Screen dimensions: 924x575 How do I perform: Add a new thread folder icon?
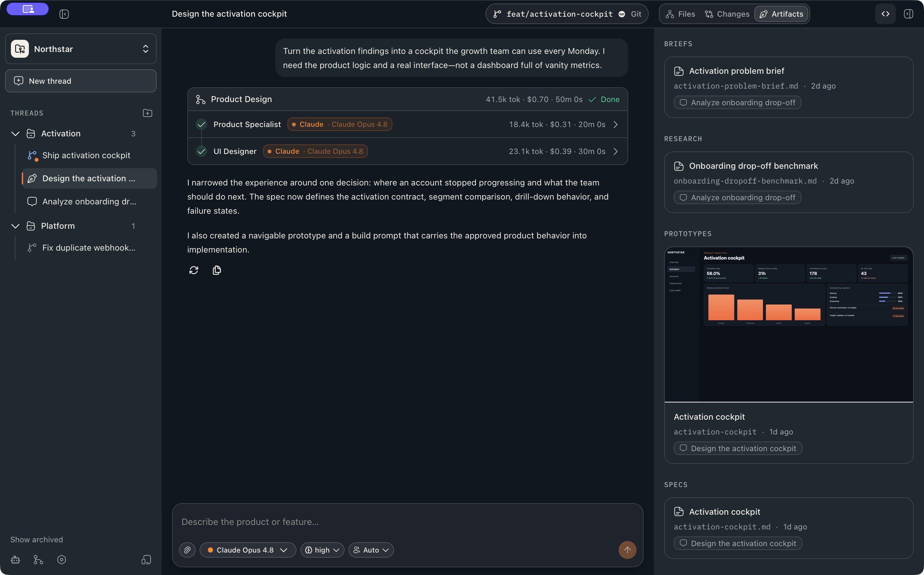point(148,113)
